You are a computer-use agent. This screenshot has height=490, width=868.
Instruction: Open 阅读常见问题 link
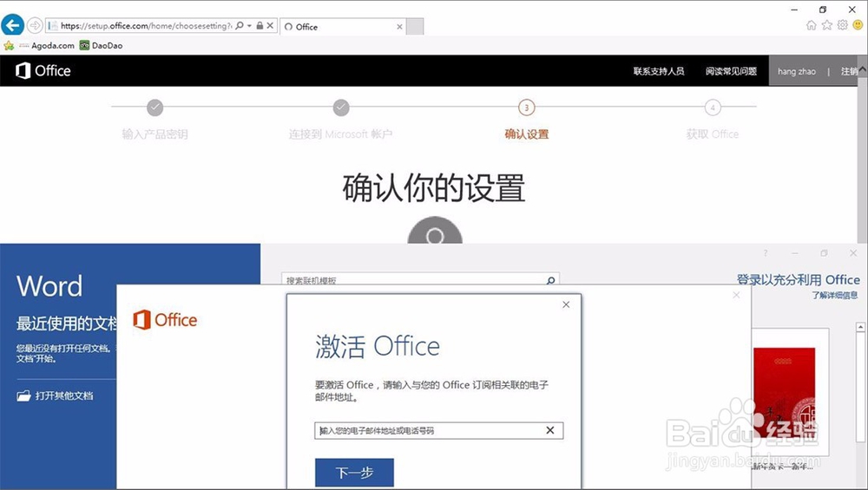[731, 71]
